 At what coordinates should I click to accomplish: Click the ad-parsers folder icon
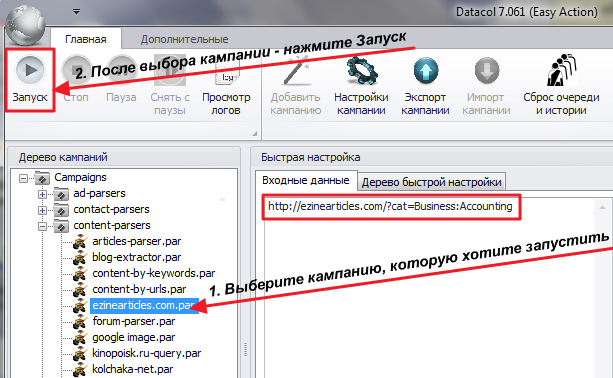pos(61,193)
